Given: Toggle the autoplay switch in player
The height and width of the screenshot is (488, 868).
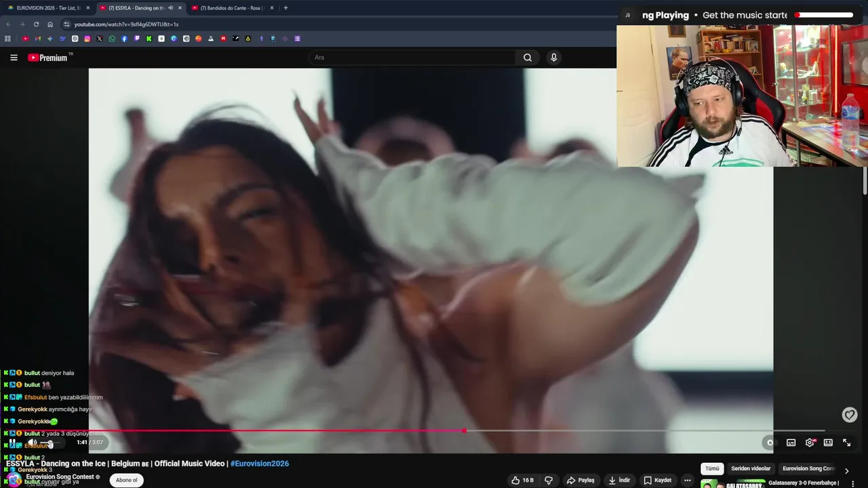Looking at the screenshot, I should click(x=770, y=443).
